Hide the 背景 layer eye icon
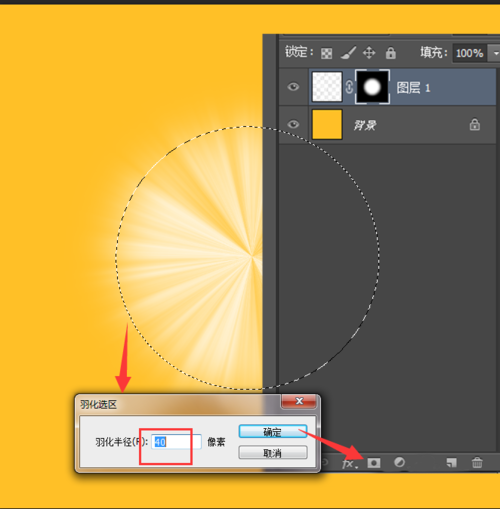The image size is (500, 509). [293, 124]
